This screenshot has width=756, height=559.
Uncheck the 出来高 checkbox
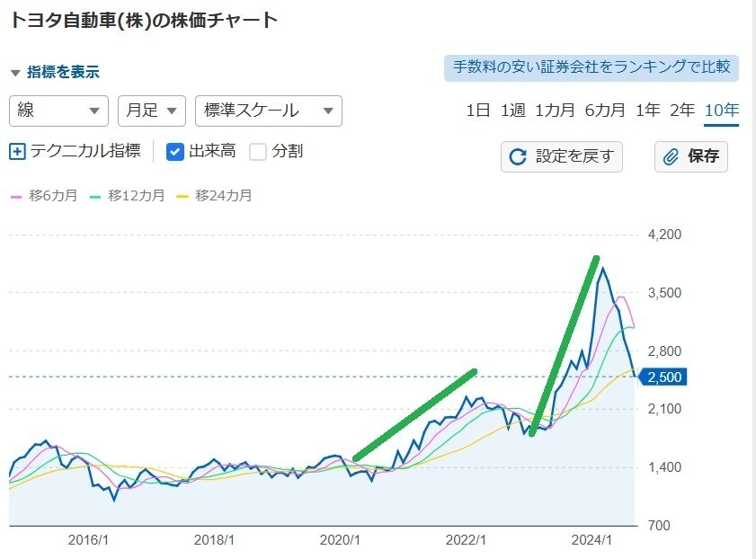tap(175, 152)
